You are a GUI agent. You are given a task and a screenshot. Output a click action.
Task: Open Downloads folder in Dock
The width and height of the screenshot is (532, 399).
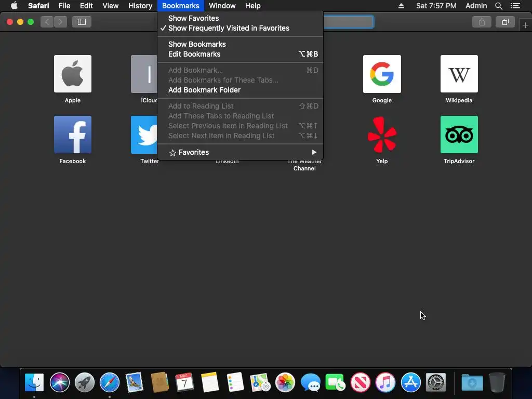(472, 382)
